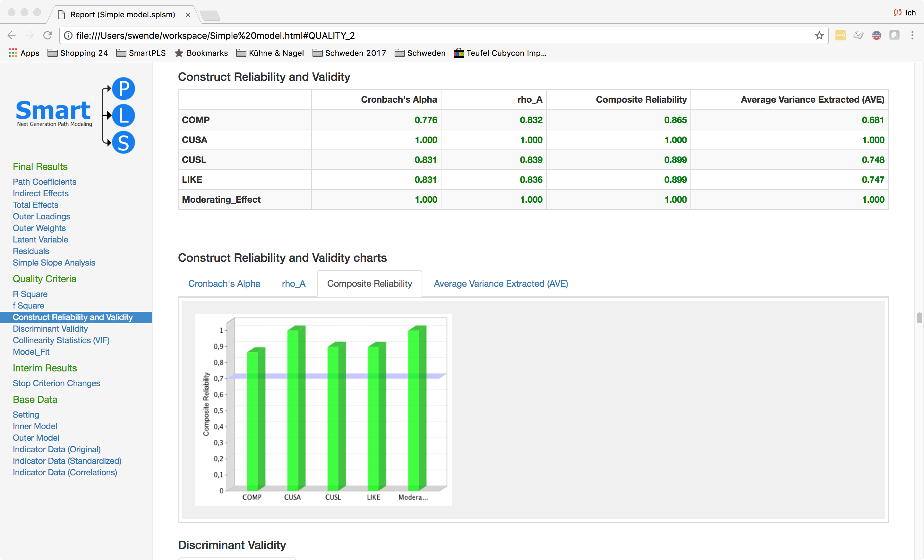
Task: Open the SmartPLS bookmarks folder
Action: [141, 53]
